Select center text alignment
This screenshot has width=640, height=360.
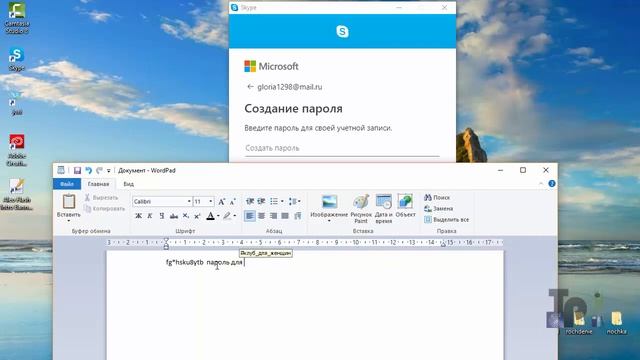tap(262, 216)
